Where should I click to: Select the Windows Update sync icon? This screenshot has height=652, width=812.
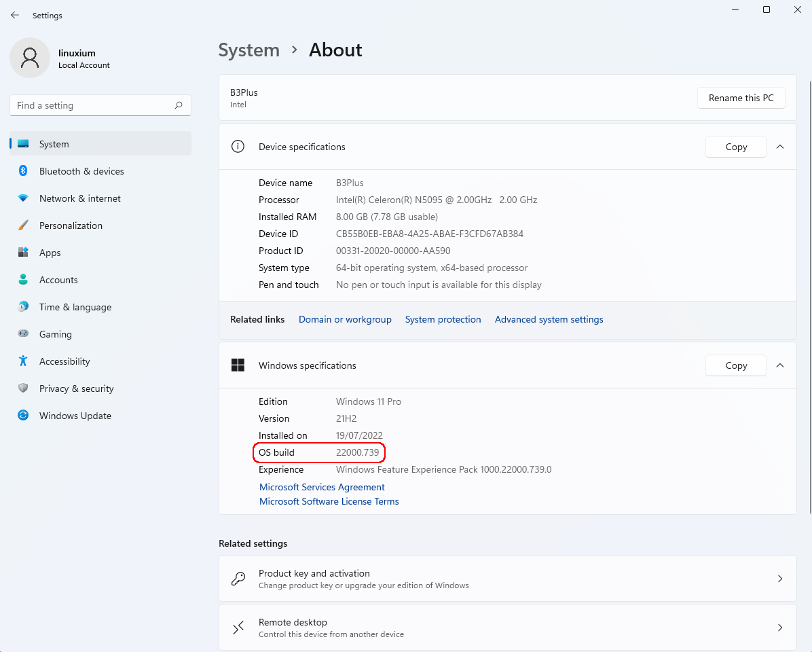[x=23, y=416]
